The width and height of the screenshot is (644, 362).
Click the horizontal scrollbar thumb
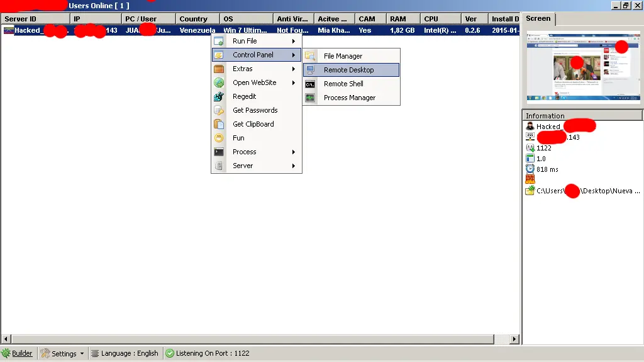253,339
